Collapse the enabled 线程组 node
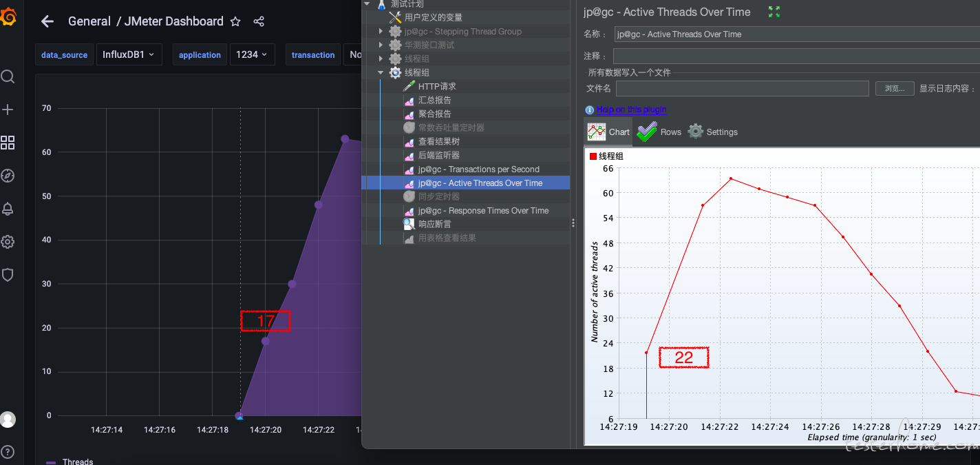 381,72
